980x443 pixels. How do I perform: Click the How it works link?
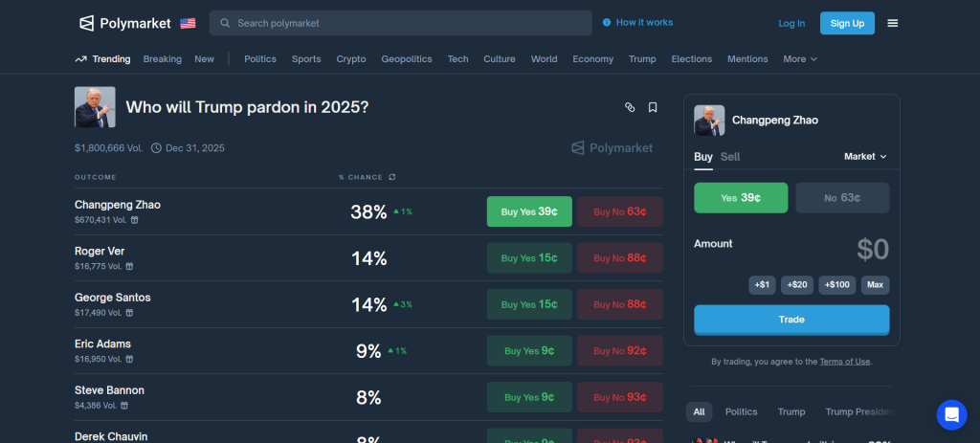click(644, 23)
